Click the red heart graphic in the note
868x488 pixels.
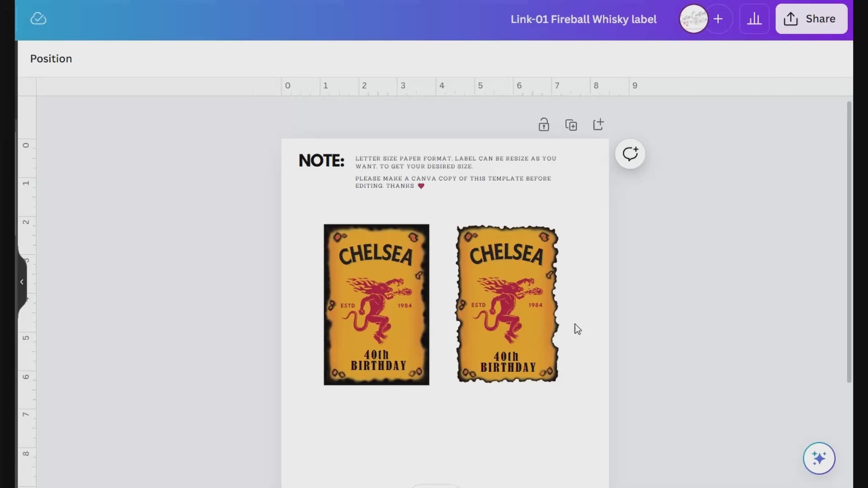pyautogui.click(x=421, y=186)
